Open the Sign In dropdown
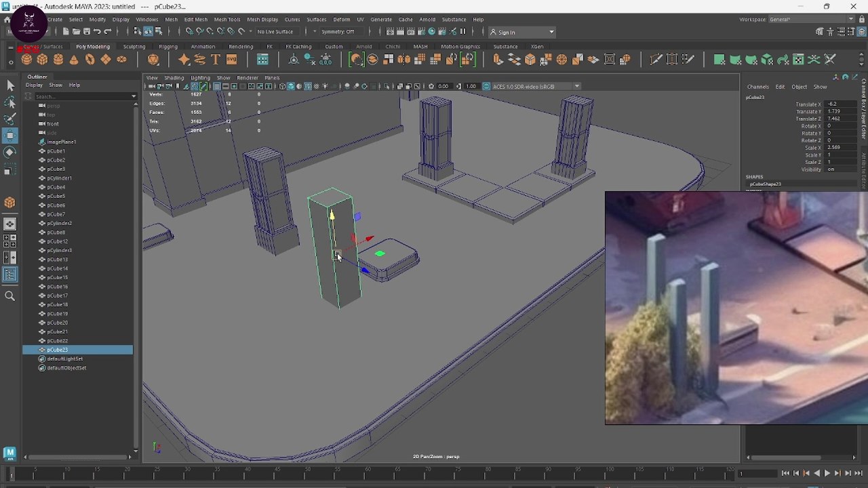The image size is (868, 488). click(x=522, y=32)
